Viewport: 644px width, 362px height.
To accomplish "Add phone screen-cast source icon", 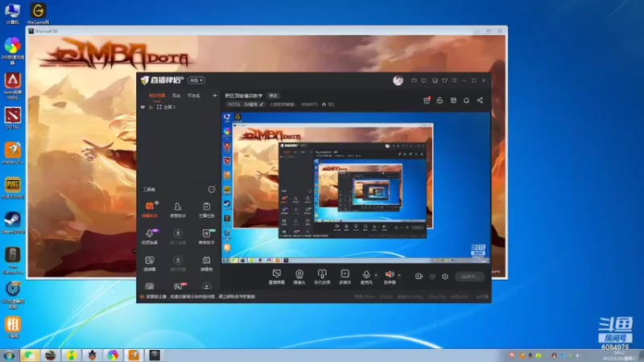I will point(322,274).
